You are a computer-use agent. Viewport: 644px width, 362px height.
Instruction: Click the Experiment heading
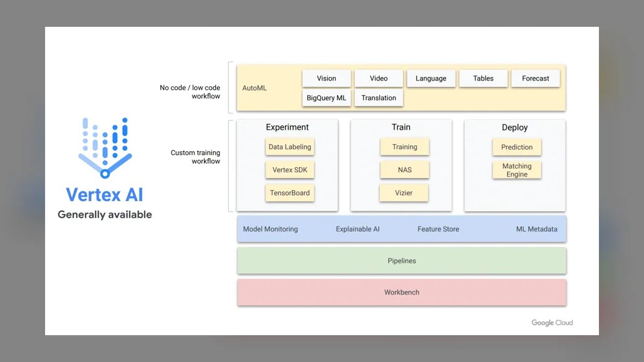point(288,128)
